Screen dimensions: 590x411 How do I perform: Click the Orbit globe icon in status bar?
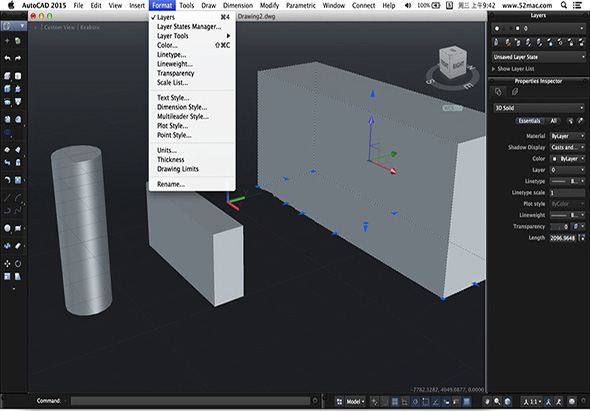(507, 401)
